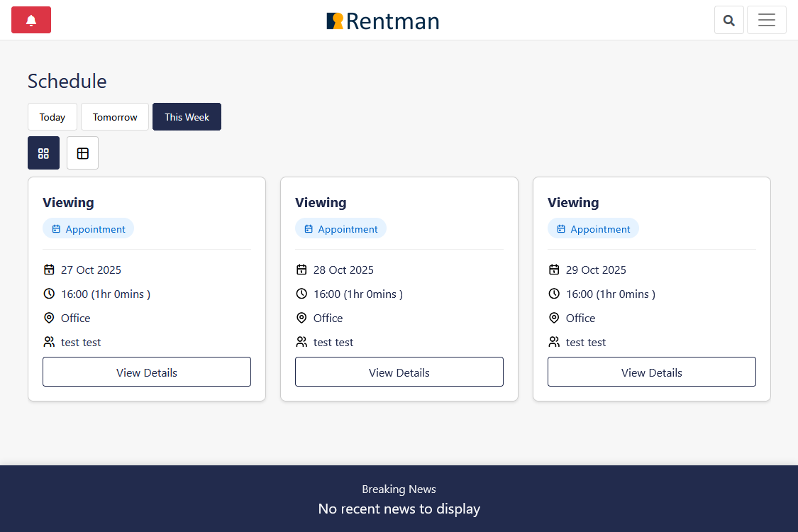Open the search panel
This screenshot has height=532, width=798.
(x=728, y=19)
